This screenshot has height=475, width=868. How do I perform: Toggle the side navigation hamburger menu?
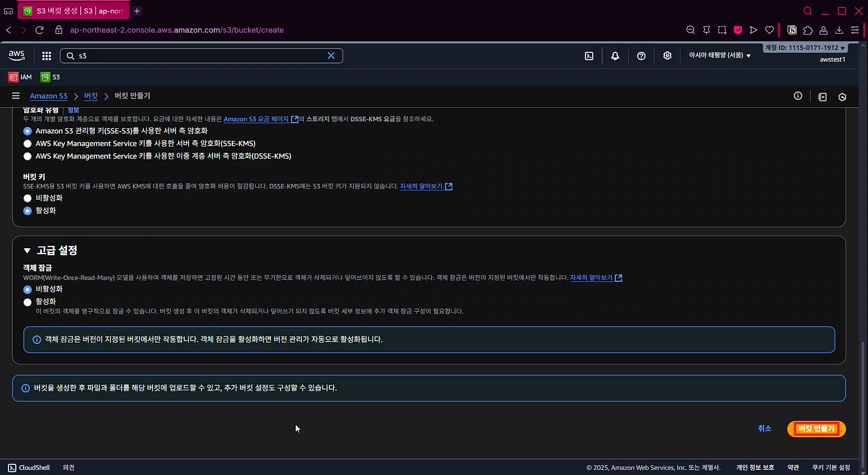pos(16,96)
